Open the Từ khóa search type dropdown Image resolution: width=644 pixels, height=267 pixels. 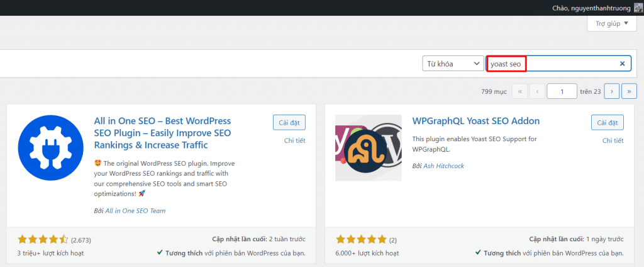(452, 64)
